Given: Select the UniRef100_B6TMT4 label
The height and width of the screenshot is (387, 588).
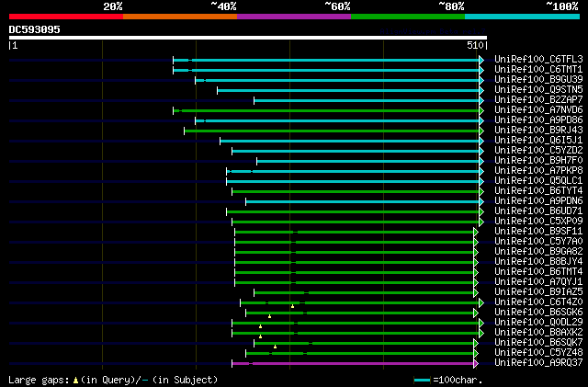Looking at the screenshot, I should 538,272.
